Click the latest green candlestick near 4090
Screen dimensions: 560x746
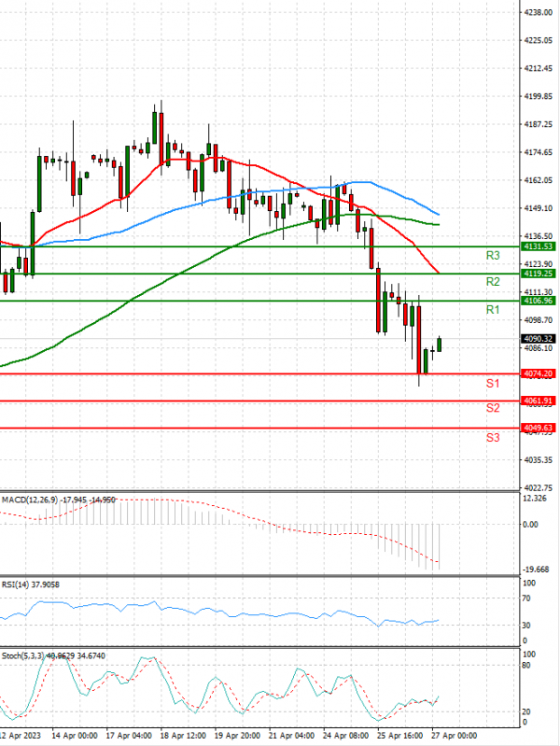pos(440,345)
